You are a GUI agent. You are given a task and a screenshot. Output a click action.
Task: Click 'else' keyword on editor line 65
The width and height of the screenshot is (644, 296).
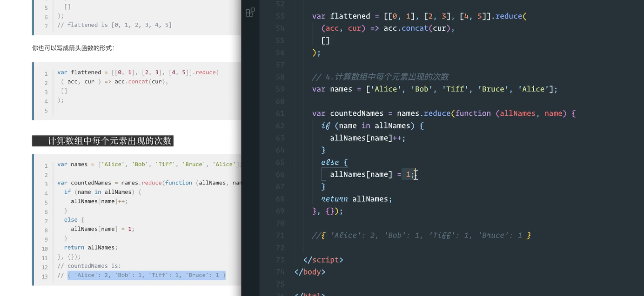[x=330, y=162]
